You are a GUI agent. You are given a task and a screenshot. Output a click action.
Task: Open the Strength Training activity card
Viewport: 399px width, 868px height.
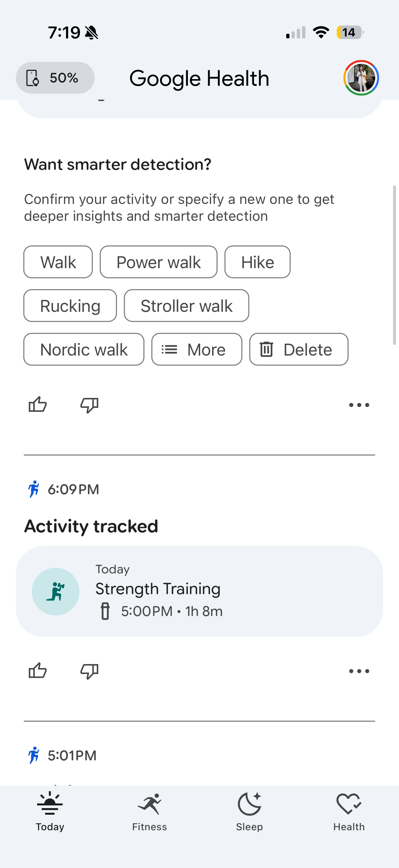[x=199, y=591]
